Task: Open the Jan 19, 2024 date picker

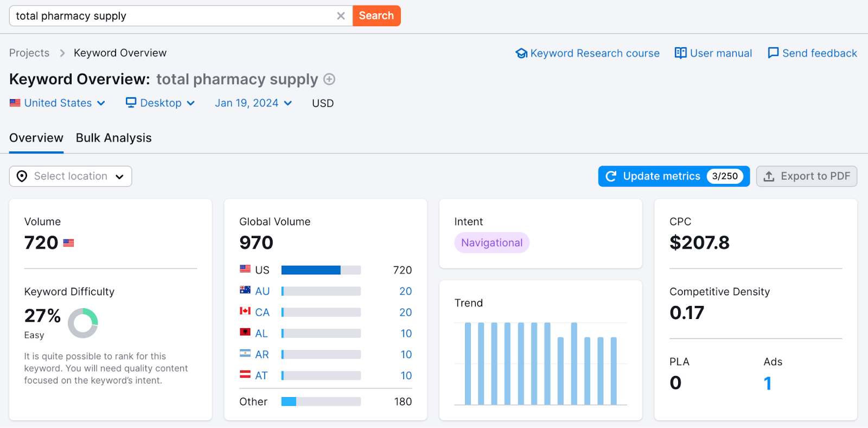Action: pos(253,103)
